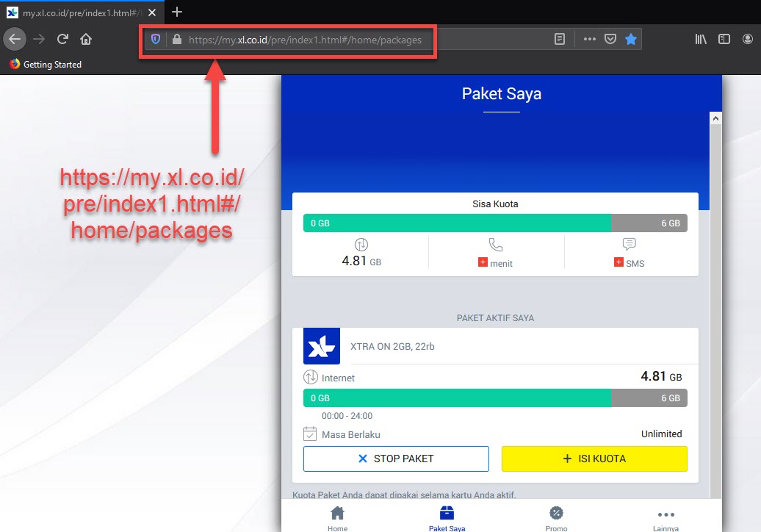
Task: Open the Lainnya menu tab
Action: 666,519
